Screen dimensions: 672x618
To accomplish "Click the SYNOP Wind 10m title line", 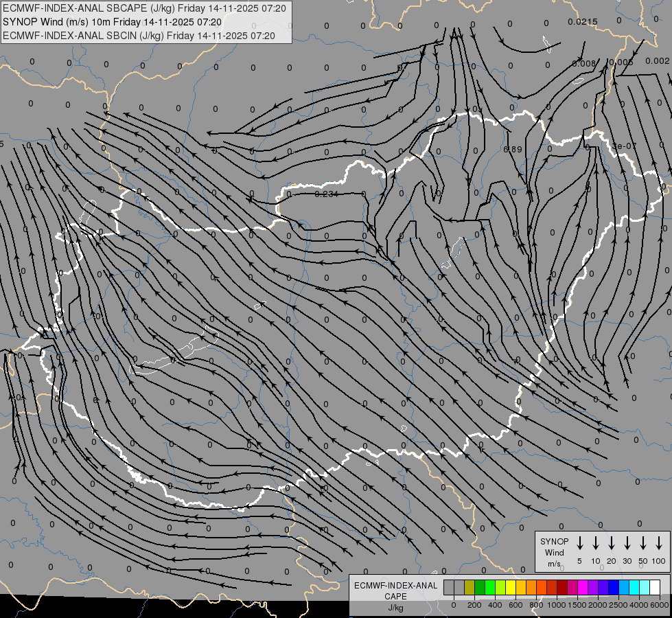I will pyautogui.click(x=113, y=22).
